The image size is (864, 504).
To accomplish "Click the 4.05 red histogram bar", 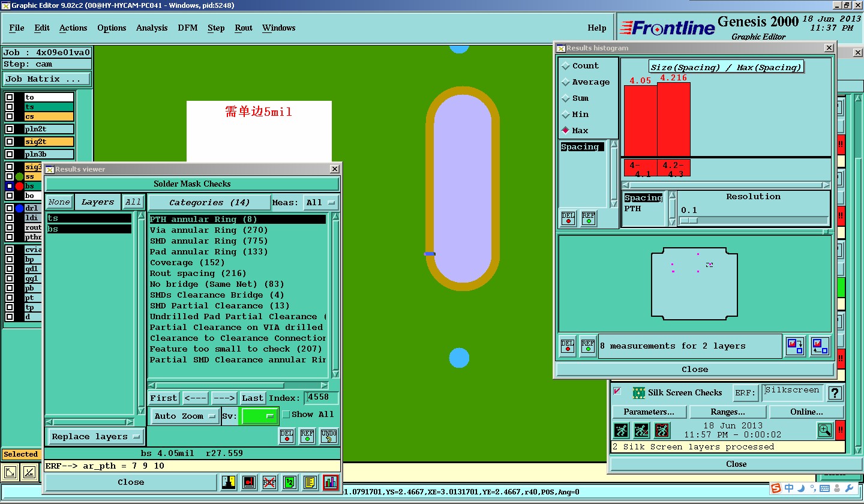I will coord(641,121).
